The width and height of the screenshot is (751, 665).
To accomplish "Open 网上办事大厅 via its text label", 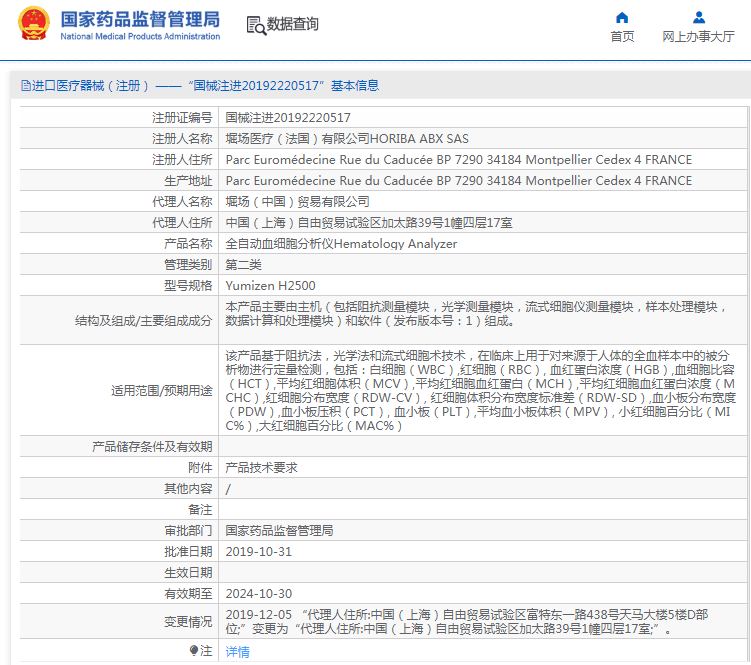I will 699,37.
